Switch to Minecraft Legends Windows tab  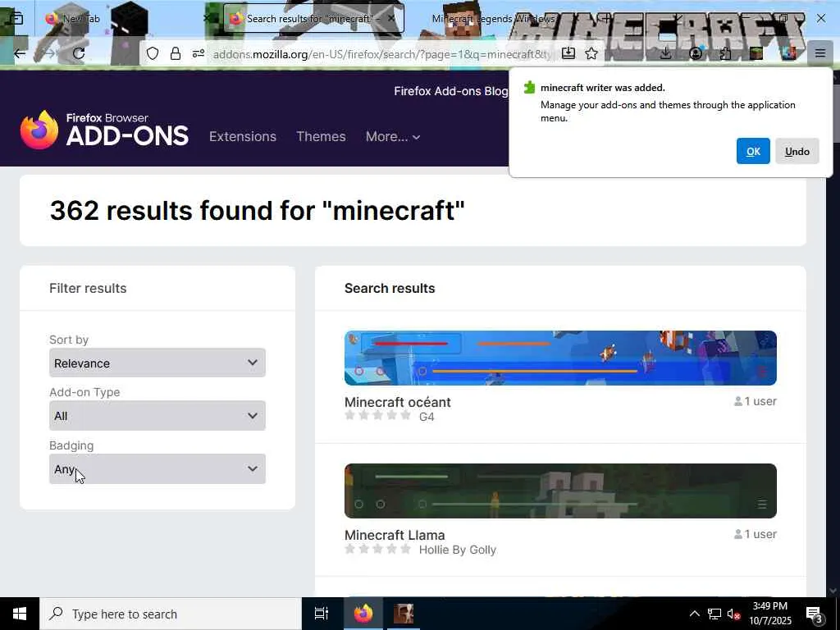click(x=493, y=19)
